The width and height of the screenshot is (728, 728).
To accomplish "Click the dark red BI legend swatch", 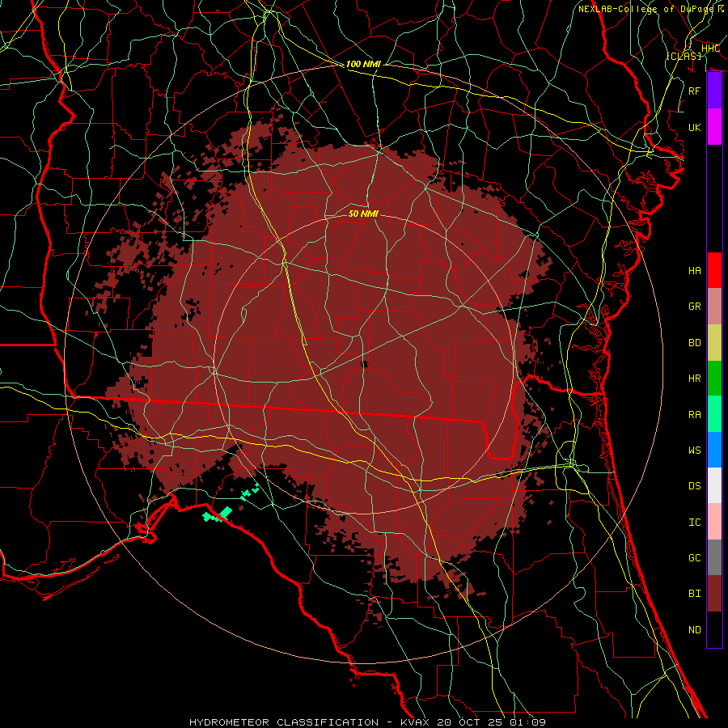I will [x=714, y=594].
